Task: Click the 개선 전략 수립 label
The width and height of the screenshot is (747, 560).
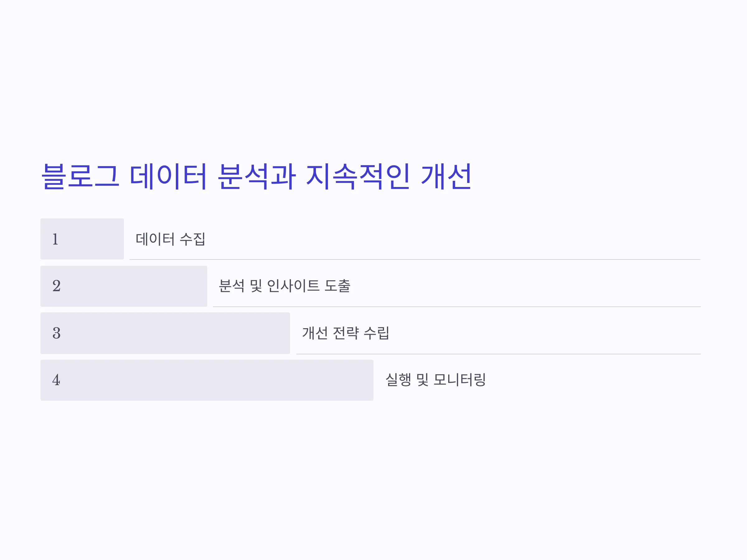Action: 346,334
